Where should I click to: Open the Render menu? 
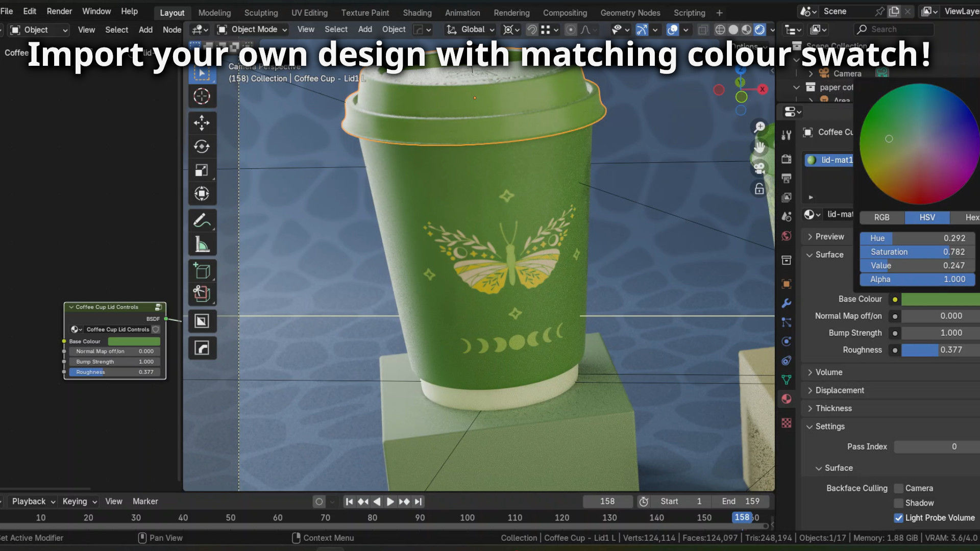coord(59,11)
